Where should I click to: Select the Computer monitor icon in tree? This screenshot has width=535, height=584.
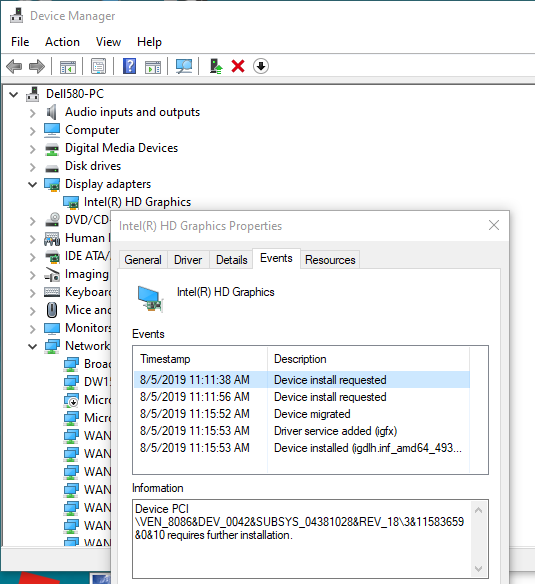click(52, 130)
